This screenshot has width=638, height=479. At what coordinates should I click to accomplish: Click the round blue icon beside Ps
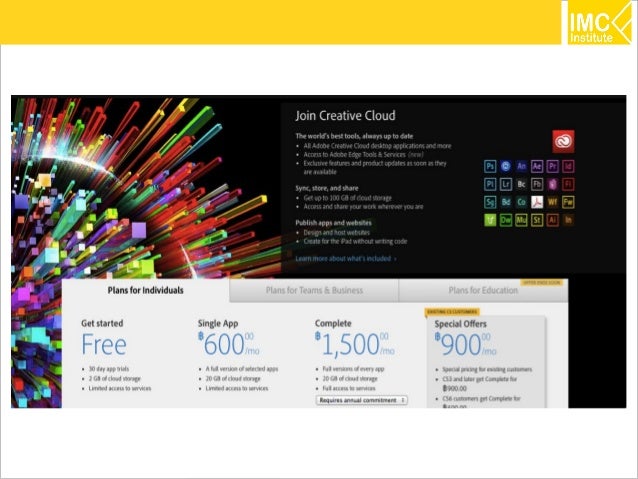pyautogui.click(x=505, y=166)
